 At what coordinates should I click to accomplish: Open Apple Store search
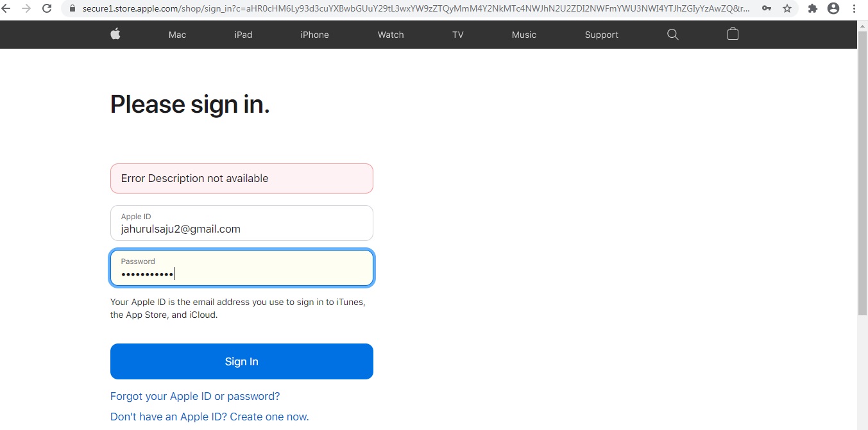(x=672, y=35)
